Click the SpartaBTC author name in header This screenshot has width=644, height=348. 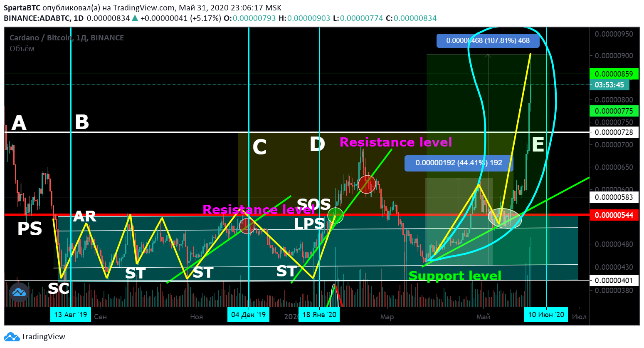22,8
